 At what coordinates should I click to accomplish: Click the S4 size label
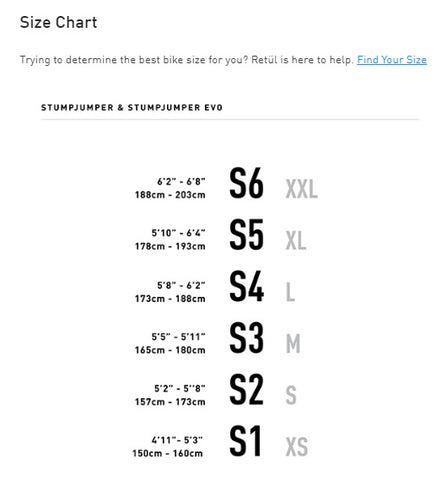(246, 287)
